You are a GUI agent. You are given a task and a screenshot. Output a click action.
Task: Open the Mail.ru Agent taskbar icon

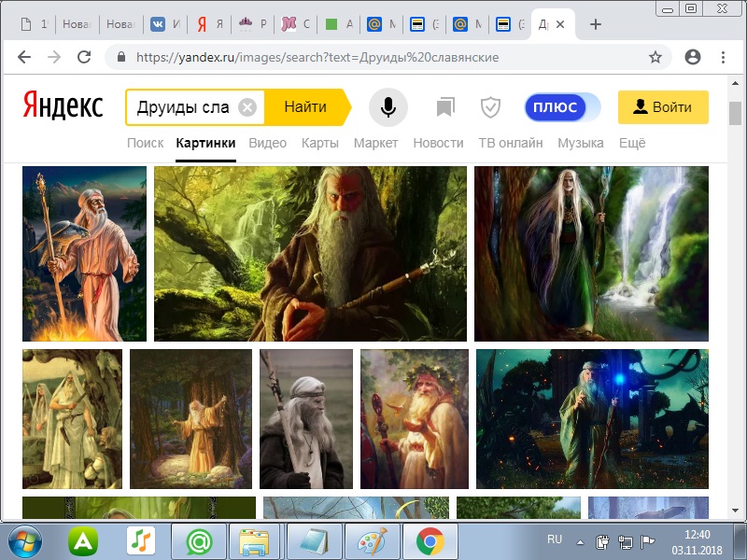click(x=199, y=541)
